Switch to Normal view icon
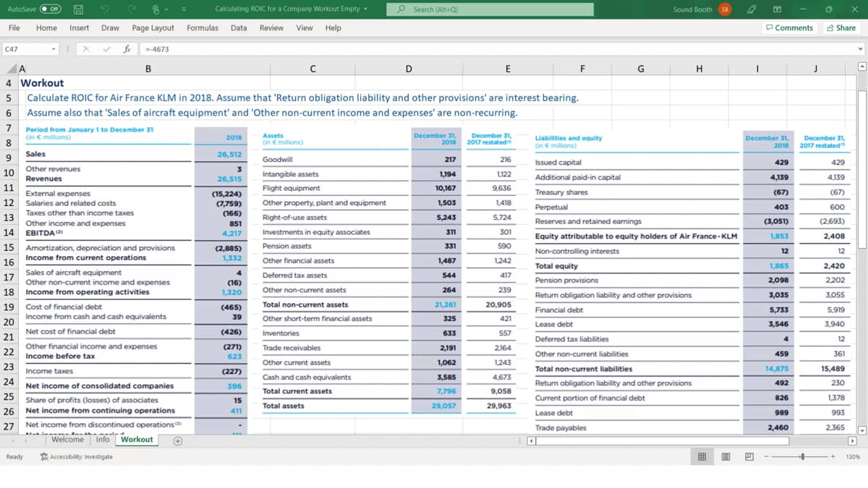Viewport: 868px width, 488px height. tap(702, 457)
